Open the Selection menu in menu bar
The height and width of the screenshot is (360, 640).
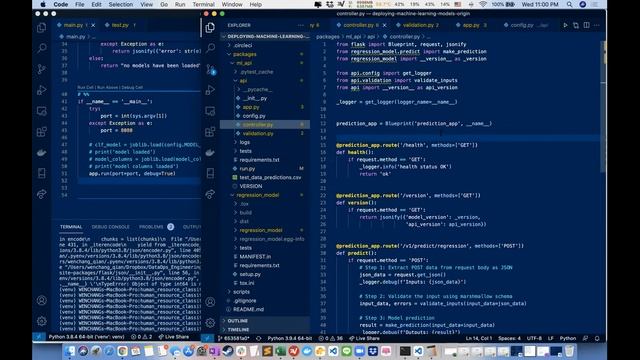point(120,4)
